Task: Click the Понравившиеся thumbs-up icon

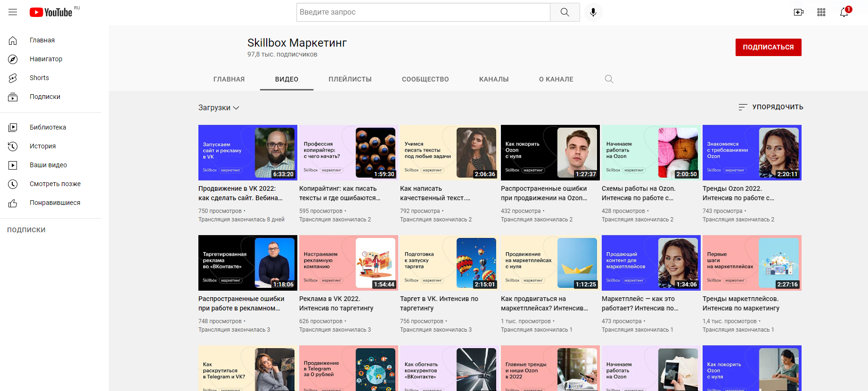Action: pyautogui.click(x=13, y=203)
